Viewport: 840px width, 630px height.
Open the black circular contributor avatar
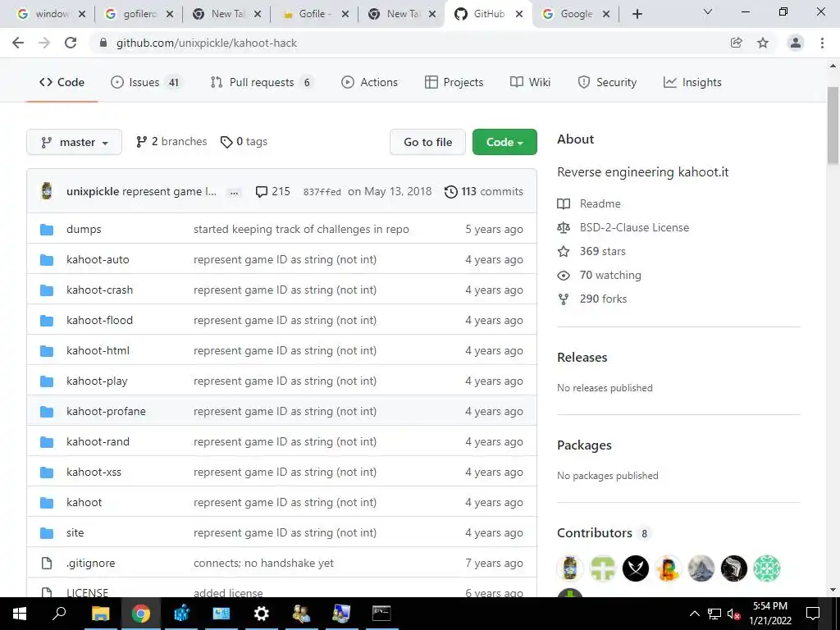(636, 568)
